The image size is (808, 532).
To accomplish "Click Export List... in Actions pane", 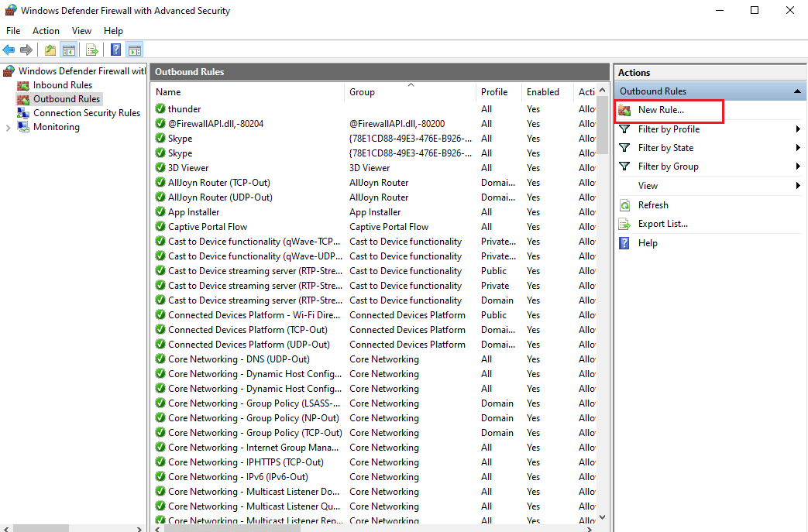I will pos(662,224).
